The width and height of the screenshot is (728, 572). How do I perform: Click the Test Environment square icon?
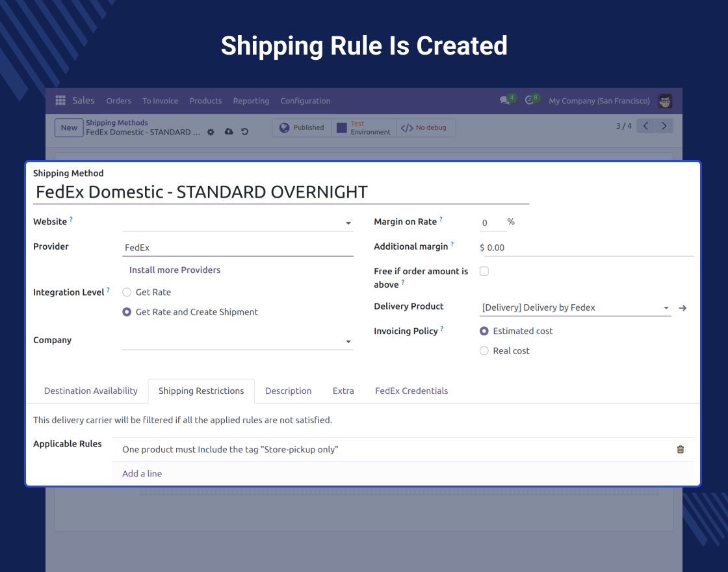[342, 127]
